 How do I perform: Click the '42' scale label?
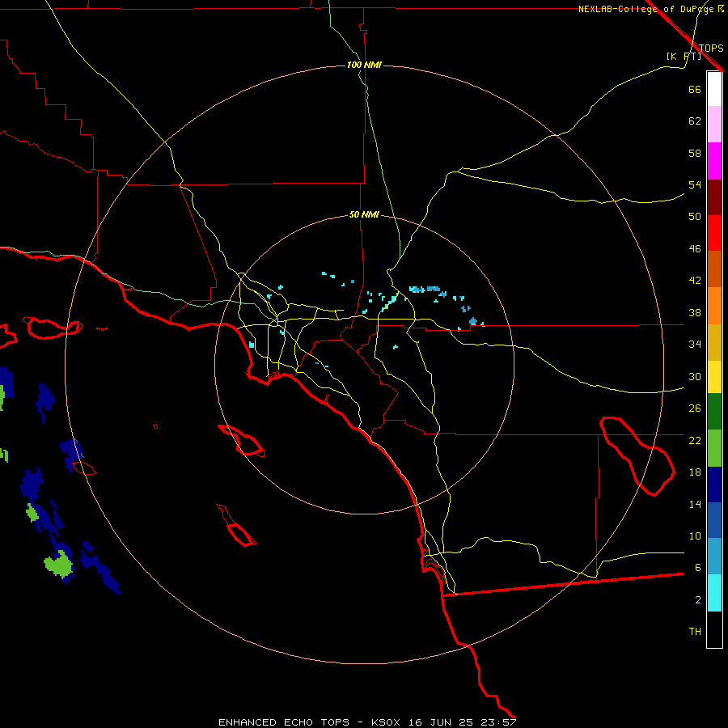(695, 280)
